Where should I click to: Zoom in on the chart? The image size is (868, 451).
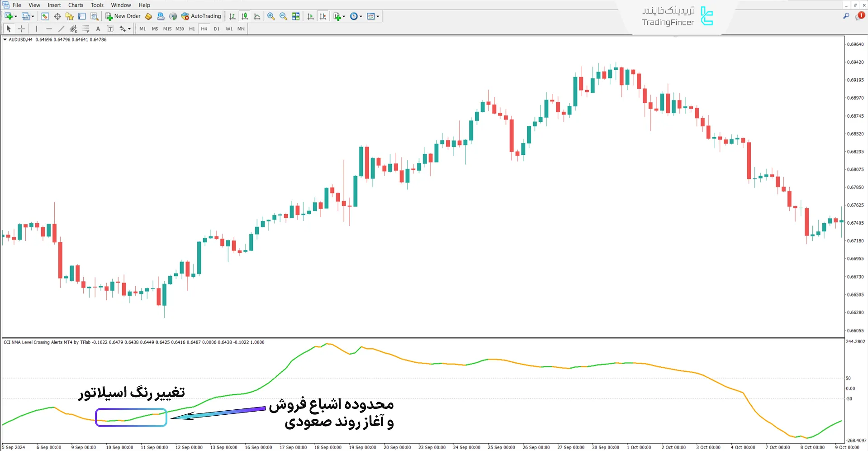271,16
